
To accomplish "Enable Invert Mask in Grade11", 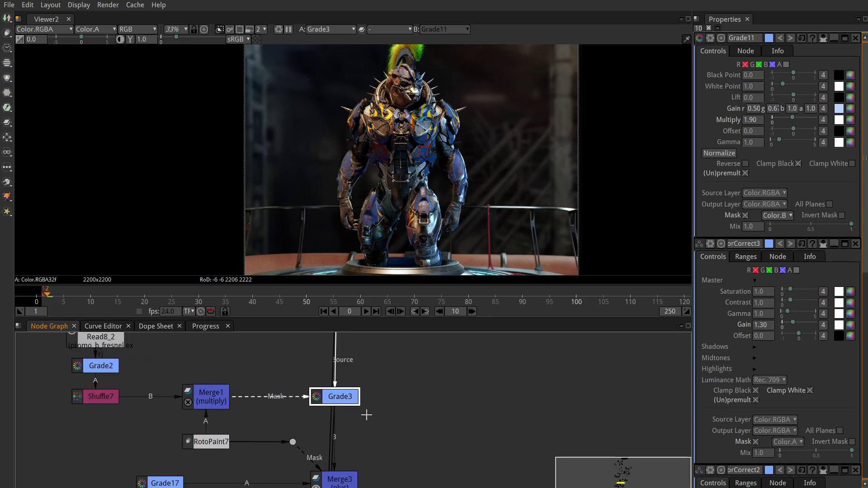I will coord(842,216).
